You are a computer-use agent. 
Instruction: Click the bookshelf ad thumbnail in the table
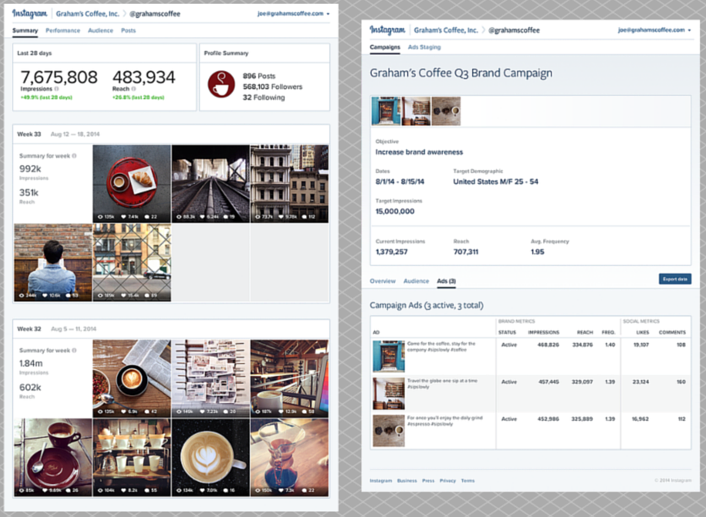(389, 393)
